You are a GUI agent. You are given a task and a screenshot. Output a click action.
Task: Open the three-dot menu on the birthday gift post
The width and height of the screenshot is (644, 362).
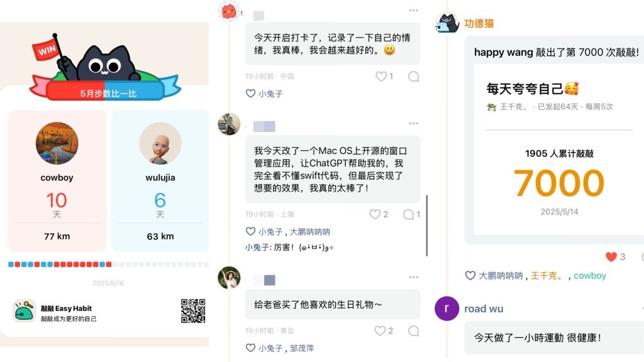pyautogui.click(x=414, y=277)
